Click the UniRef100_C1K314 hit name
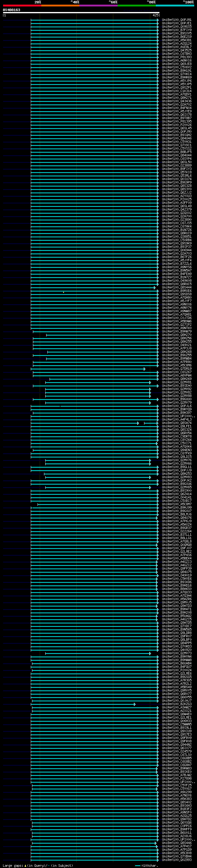Screen dimensions: 197x868 tap(177, 91)
